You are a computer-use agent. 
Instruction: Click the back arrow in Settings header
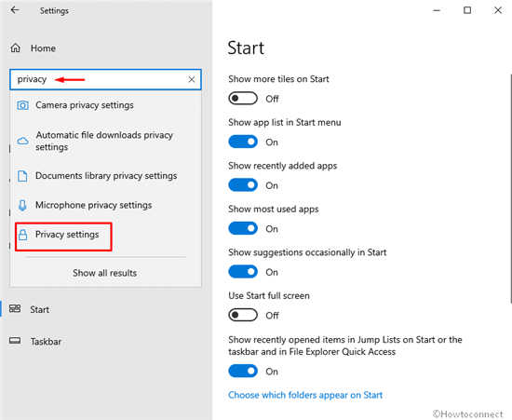15,10
